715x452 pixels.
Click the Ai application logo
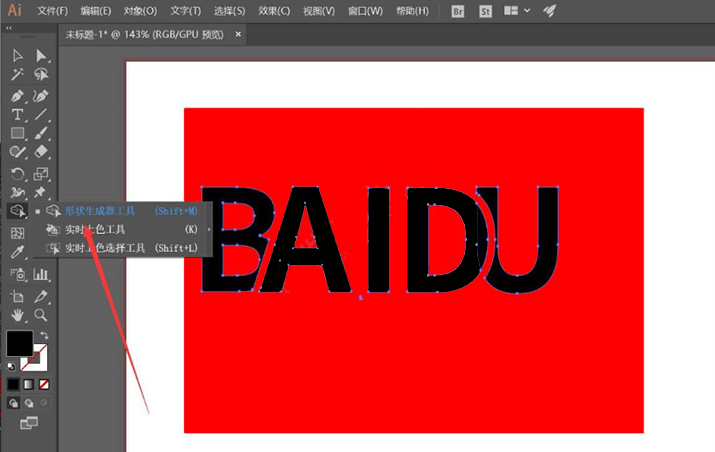click(14, 10)
